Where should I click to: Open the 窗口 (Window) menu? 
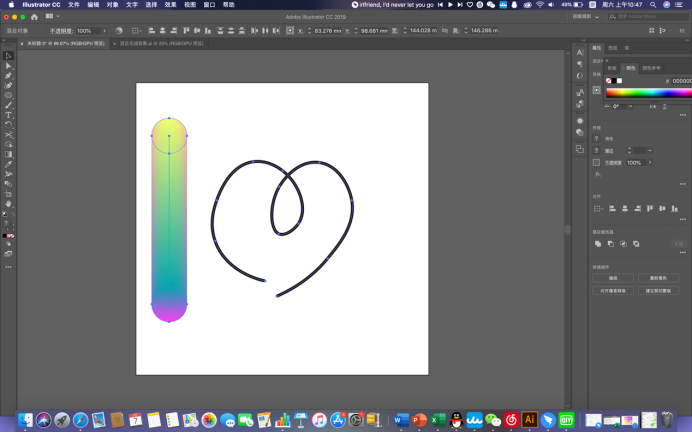click(209, 5)
